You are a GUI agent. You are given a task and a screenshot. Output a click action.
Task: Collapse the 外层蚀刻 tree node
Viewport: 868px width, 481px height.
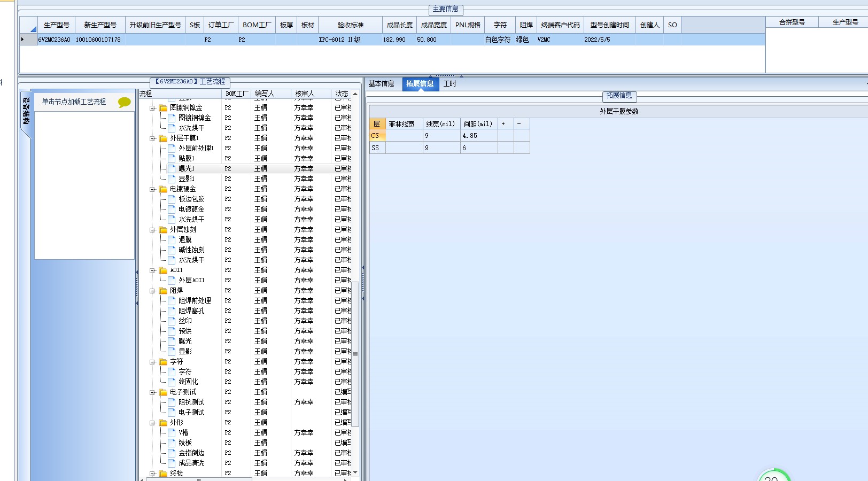152,230
